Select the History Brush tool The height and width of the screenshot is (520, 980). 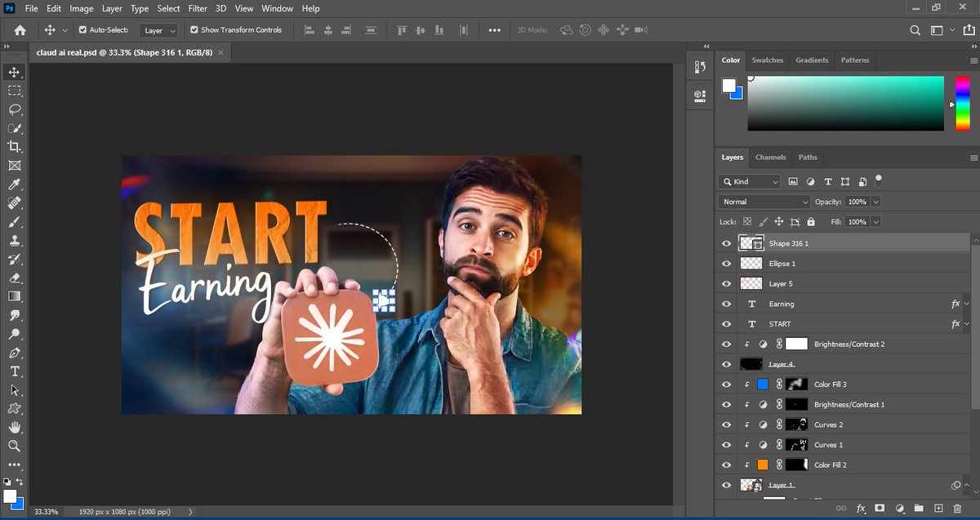pyautogui.click(x=14, y=260)
